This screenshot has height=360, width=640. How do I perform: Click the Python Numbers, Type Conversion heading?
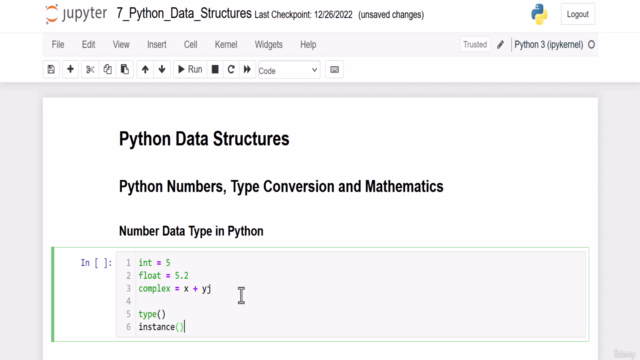point(281,187)
